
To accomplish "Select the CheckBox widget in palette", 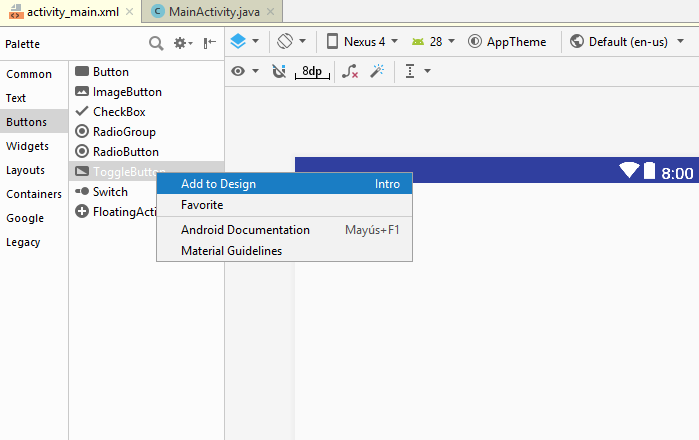I will (x=119, y=112).
